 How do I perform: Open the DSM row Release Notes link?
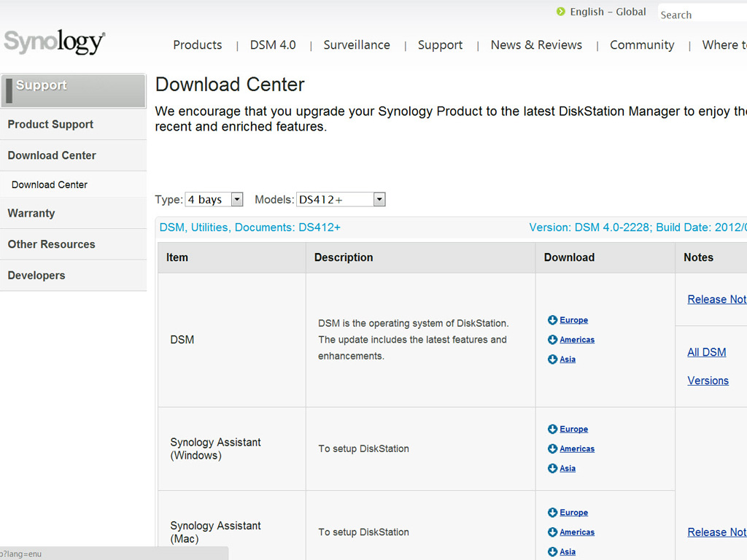click(x=717, y=299)
